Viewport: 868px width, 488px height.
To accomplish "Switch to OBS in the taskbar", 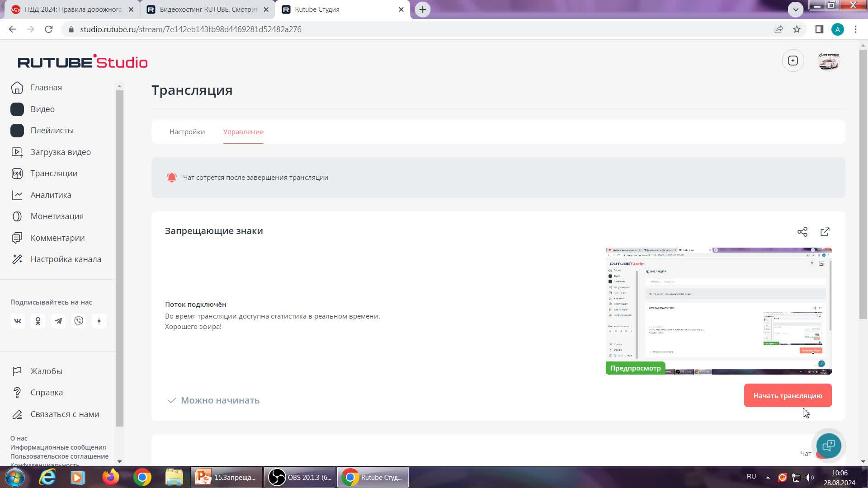I will tap(300, 478).
